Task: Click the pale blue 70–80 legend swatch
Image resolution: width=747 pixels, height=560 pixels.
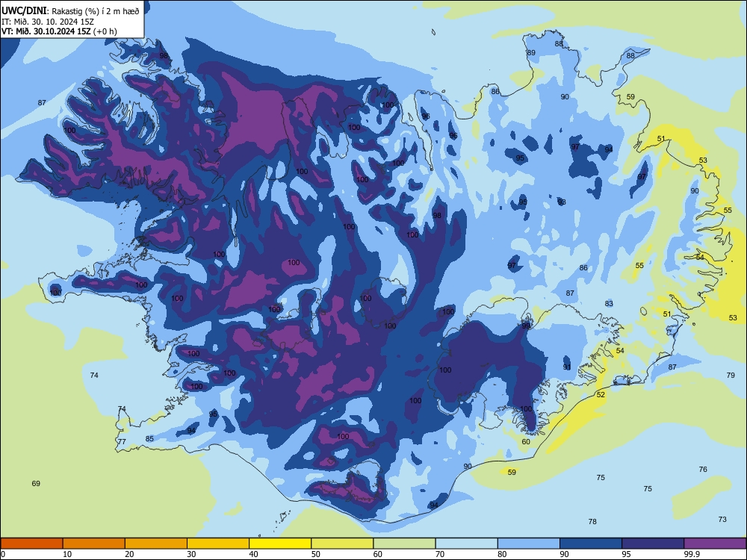Action: tap(466, 544)
